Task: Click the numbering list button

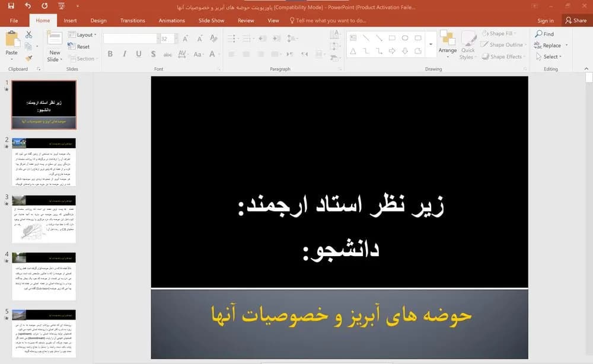Action: pos(247,39)
